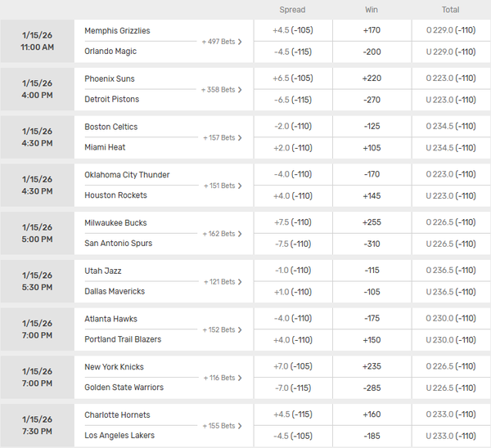491x448 pixels.
Task: Click the Golden State Warriors team name
Action: pos(124,388)
